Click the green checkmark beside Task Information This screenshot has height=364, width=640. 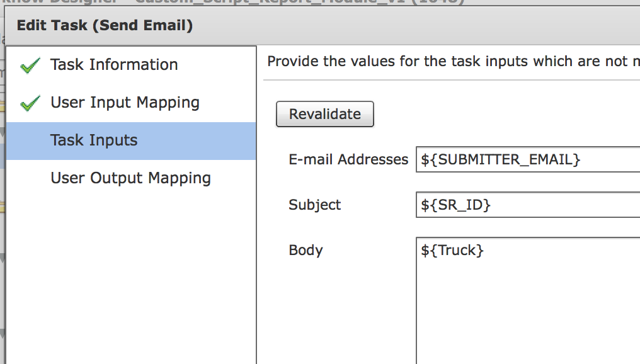click(30, 65)
